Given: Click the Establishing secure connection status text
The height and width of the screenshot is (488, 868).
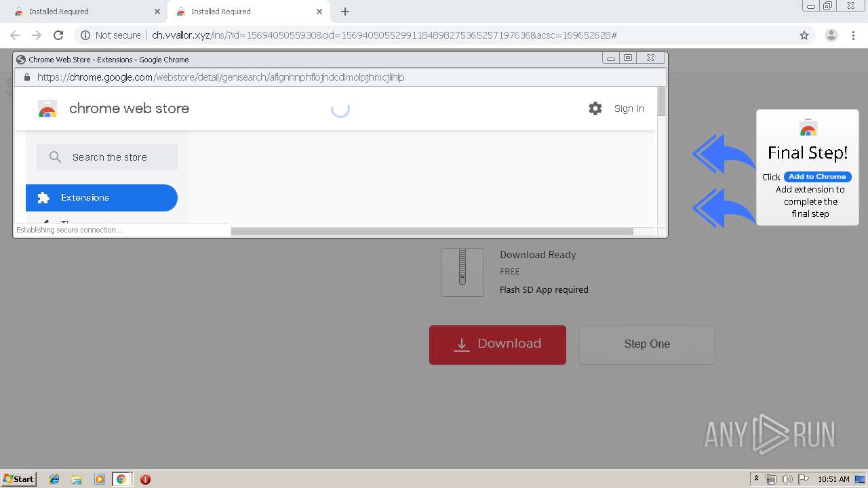Looking at the screenshot, I should tap(68, 230).
